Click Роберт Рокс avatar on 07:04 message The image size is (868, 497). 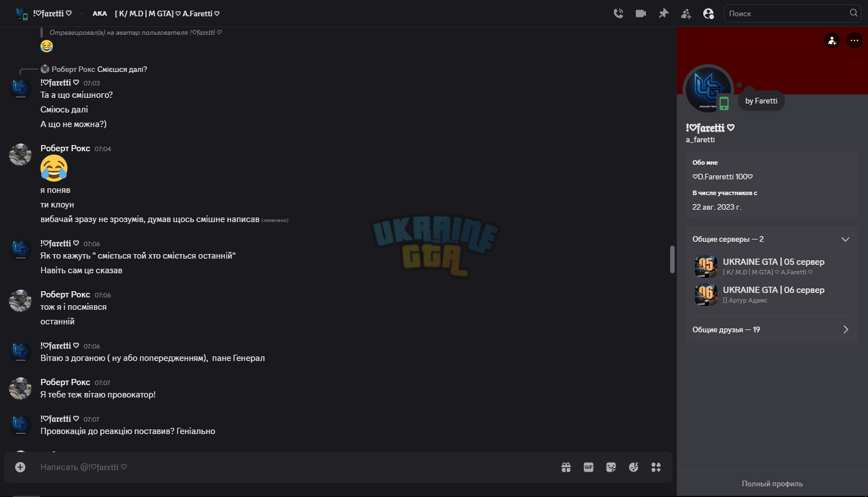20,155
